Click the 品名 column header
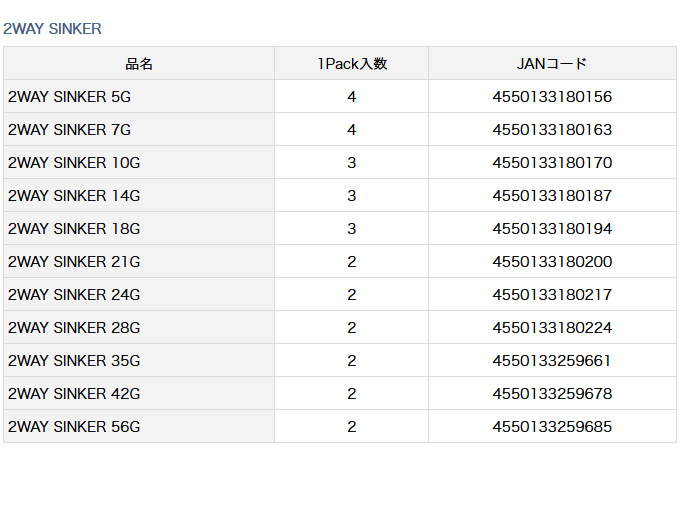The height and width of the screenshot is (507, 680). (x=139, y=64)
